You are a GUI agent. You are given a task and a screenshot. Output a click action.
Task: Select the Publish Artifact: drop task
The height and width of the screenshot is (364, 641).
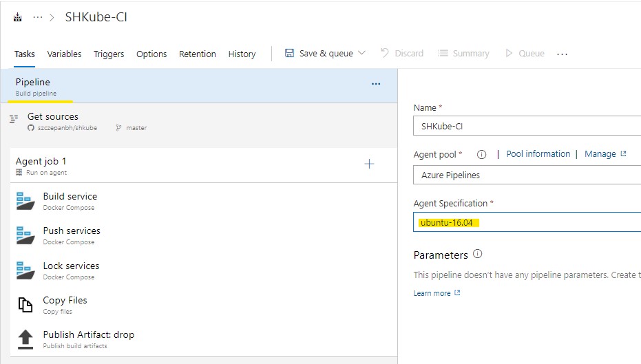(204, 339)
